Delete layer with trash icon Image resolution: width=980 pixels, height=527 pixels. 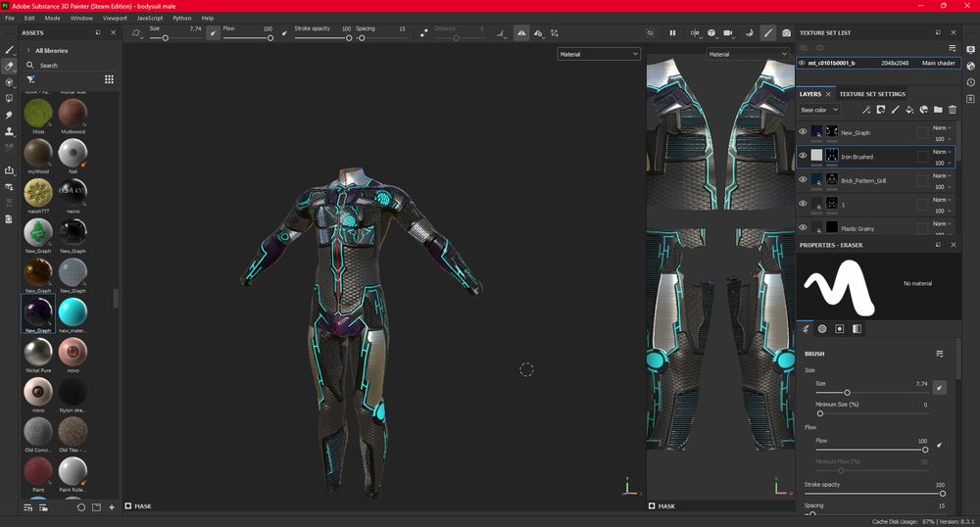click(952, 110)
